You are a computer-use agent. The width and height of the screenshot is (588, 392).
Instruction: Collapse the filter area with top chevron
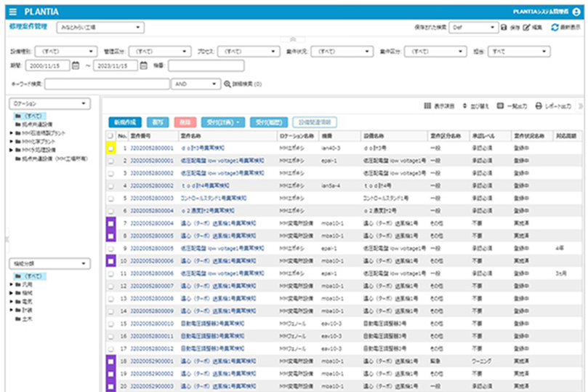[293, 39]
